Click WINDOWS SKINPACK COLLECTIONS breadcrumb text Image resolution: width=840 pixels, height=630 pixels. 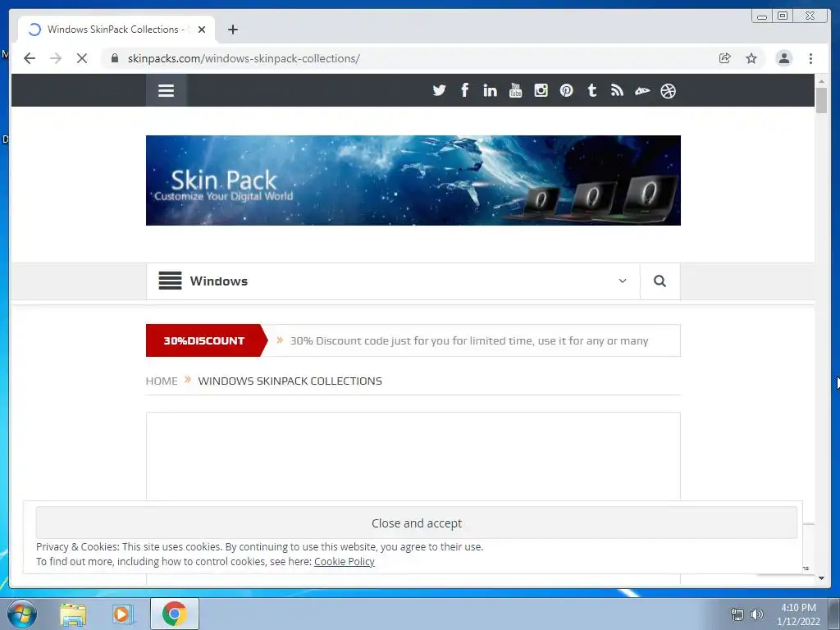click(290, 381)
